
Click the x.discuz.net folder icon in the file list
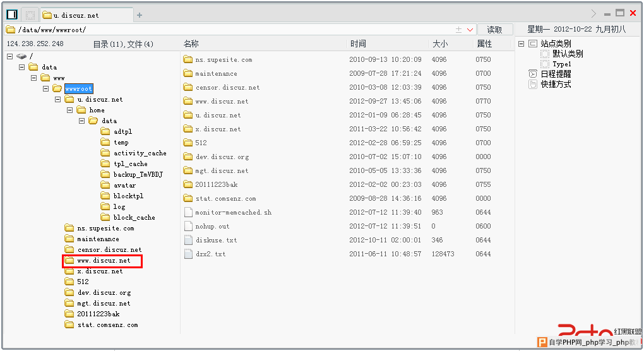188,129
